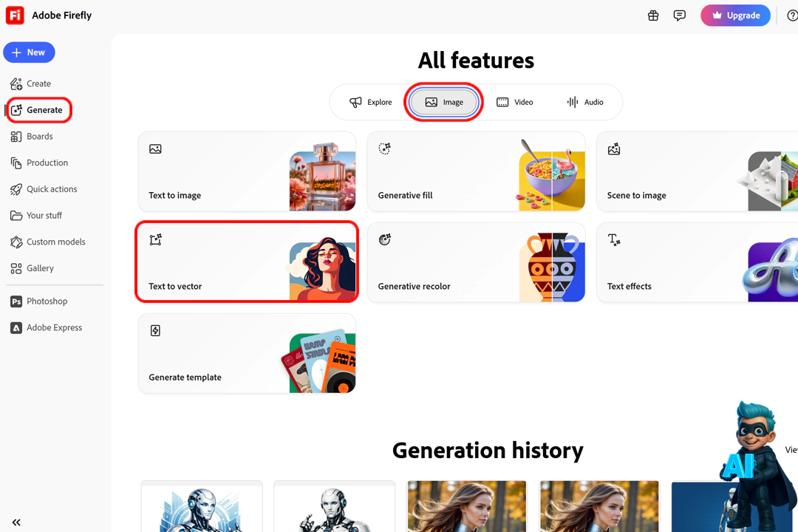Screen dimensions: 798x532
Task: Click the Scene to image feature icon
Action: tap(613, 149)
